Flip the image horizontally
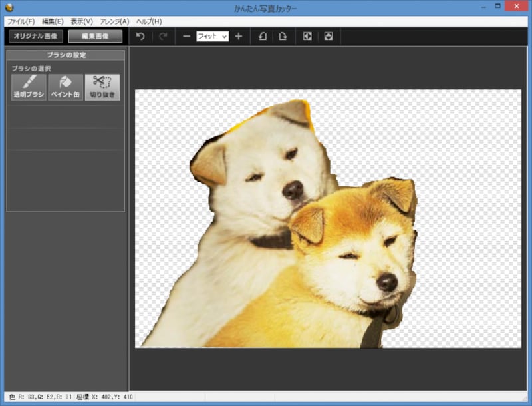This screenshot has width=532, height=406. click(308, 37)
